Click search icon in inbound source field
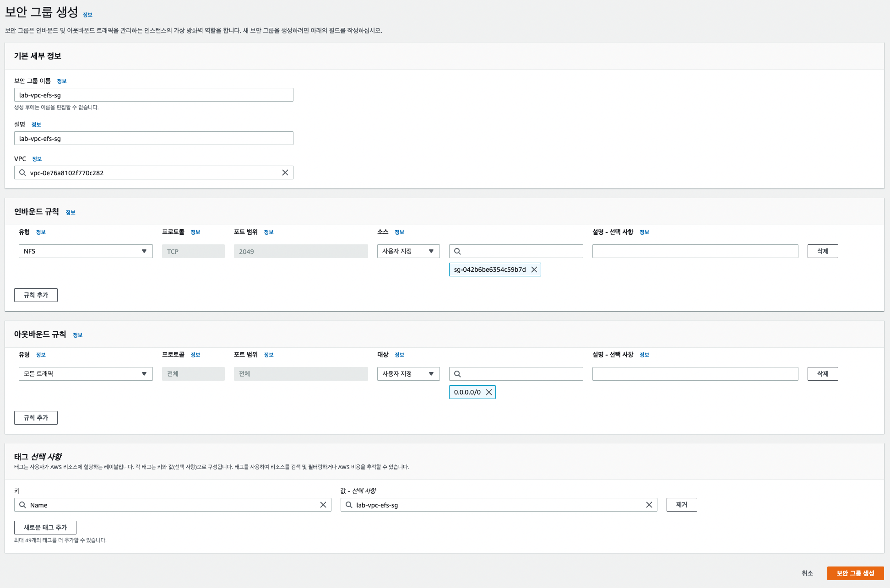Screen dimensions: 890x588 457,251
